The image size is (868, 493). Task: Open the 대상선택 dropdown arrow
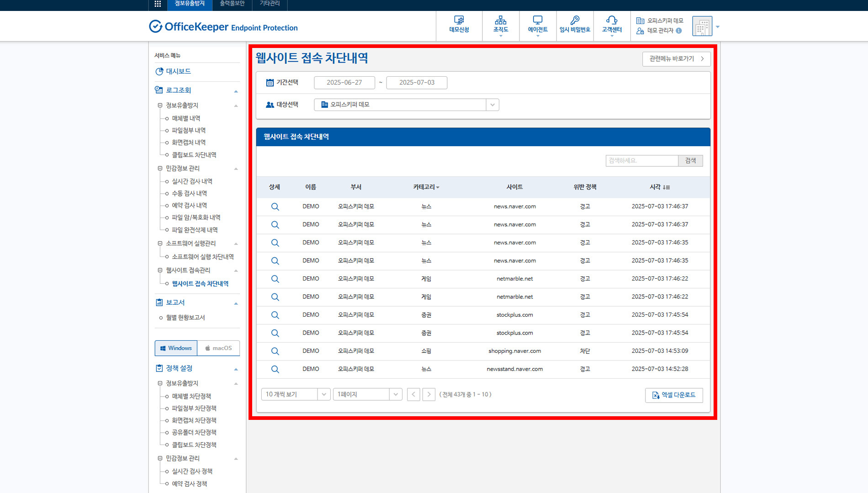492,105
